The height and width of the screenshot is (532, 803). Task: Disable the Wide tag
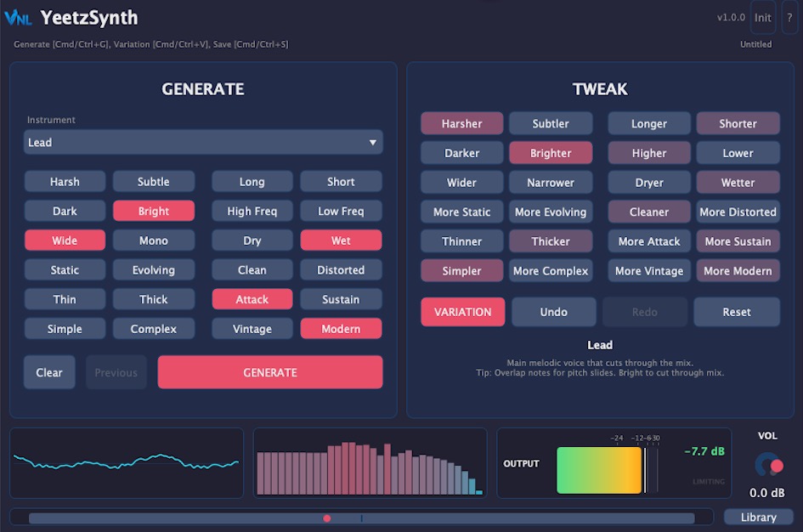pyautogui.click(x=65, y=241)
